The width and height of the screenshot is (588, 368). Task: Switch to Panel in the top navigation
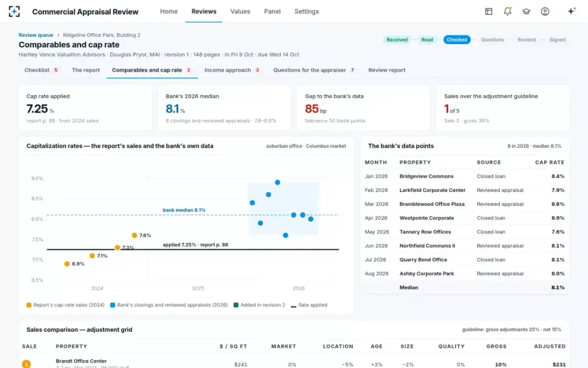coord(272,11)
